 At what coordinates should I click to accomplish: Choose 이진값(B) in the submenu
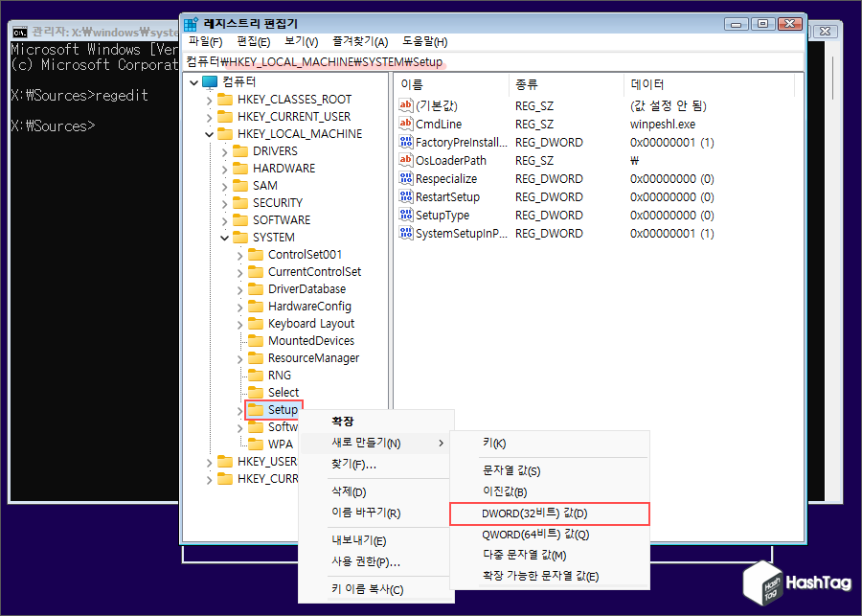[x=550, y=491]
